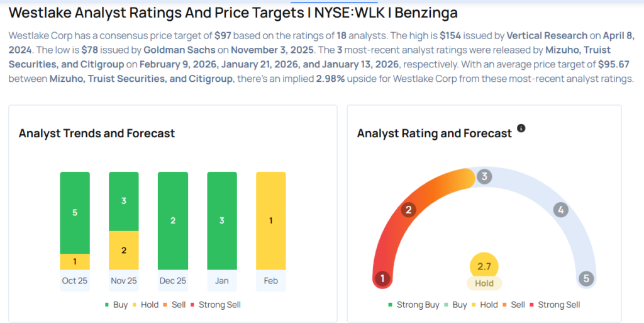Click the info icon beside Analyst Rating and Forecast
Viewport: 644px width, 323px height.
tap(521, 128)
